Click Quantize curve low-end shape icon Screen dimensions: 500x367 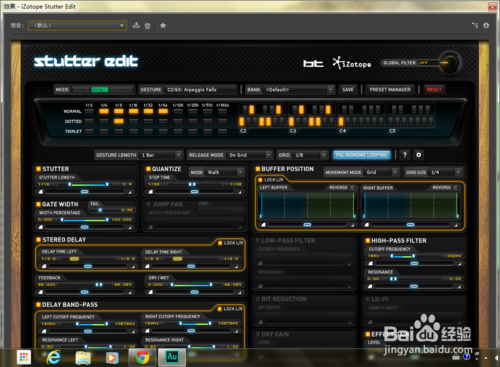coord(151,192)
